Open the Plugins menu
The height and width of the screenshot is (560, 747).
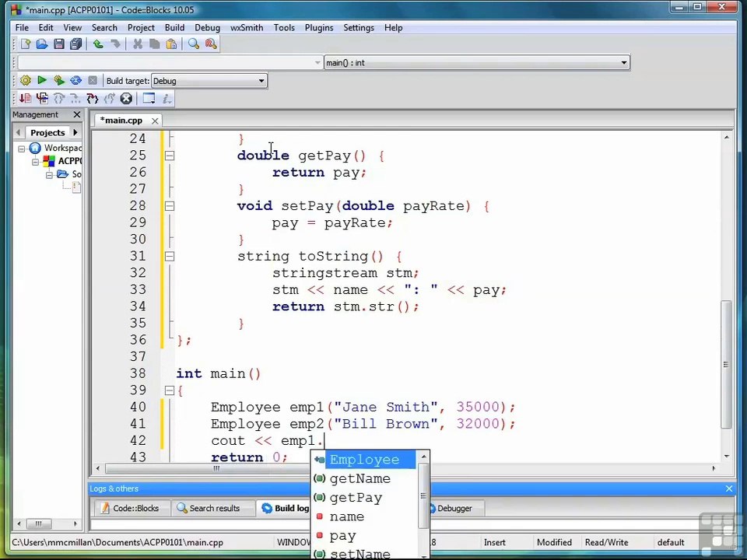319,28
